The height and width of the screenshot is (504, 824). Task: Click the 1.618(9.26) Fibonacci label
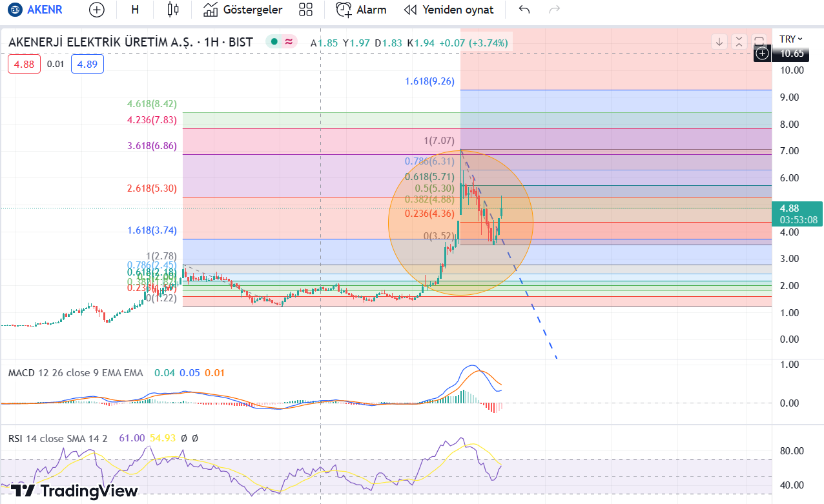[x=430, y=81]
